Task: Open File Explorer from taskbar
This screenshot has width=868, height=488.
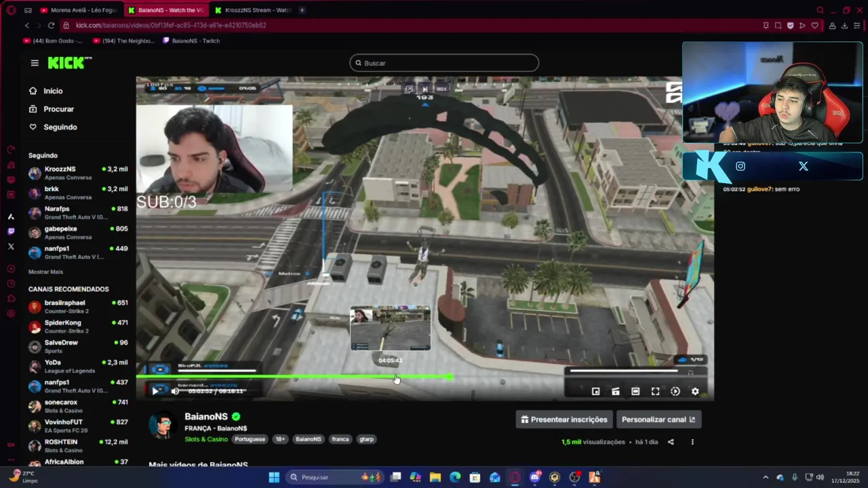Action: [435, 477]
